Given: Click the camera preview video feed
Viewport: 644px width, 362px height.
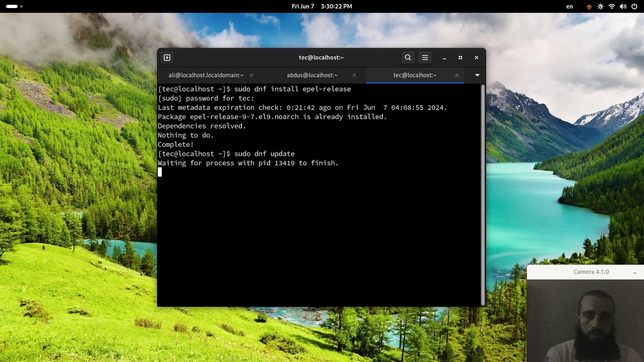Looking at the screenshot, I should (586, 321).
